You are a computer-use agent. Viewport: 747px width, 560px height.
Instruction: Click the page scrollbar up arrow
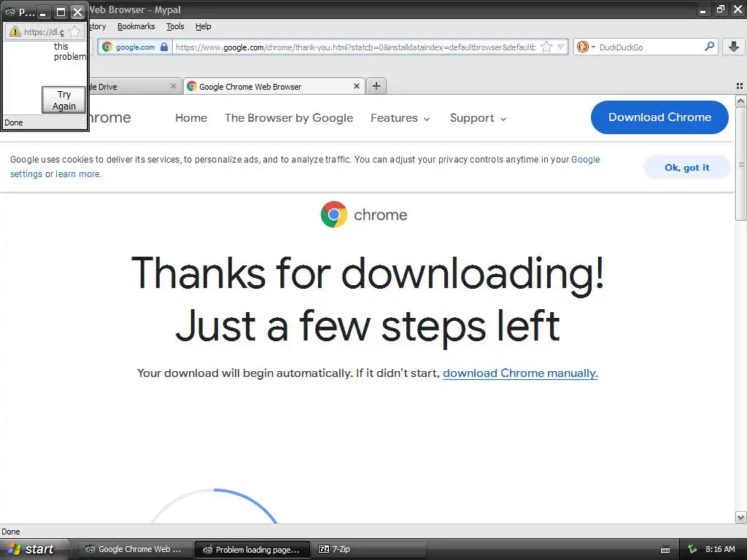(x=740, y=101)
